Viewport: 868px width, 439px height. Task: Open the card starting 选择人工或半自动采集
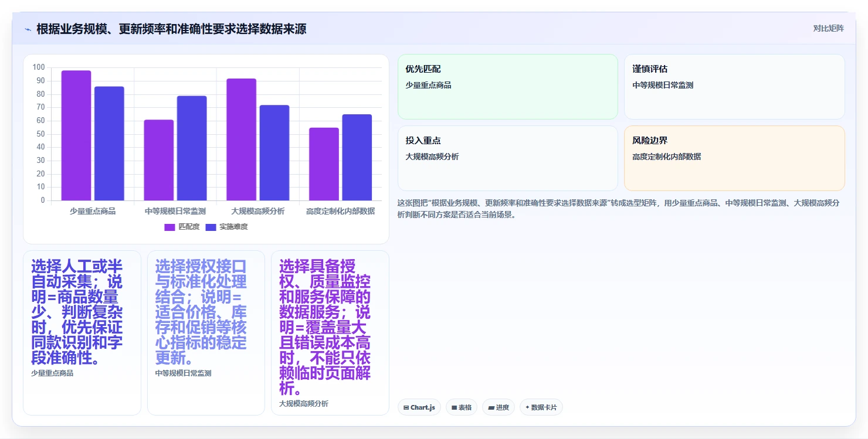[x=82, y=333]
